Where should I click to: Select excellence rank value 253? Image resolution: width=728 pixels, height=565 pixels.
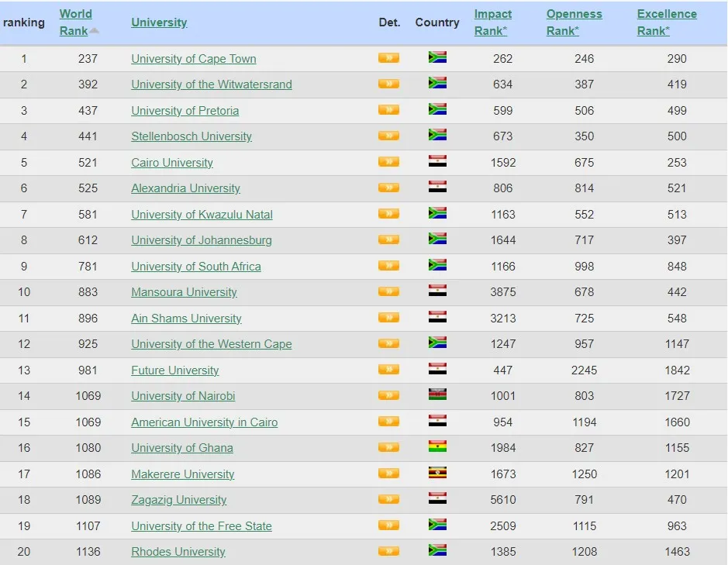click(677, 163)
